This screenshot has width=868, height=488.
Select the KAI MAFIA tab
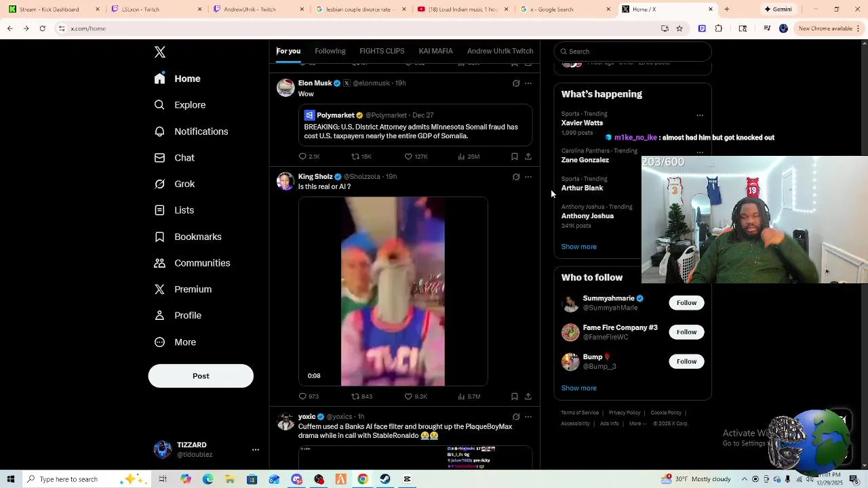[435, 51]
